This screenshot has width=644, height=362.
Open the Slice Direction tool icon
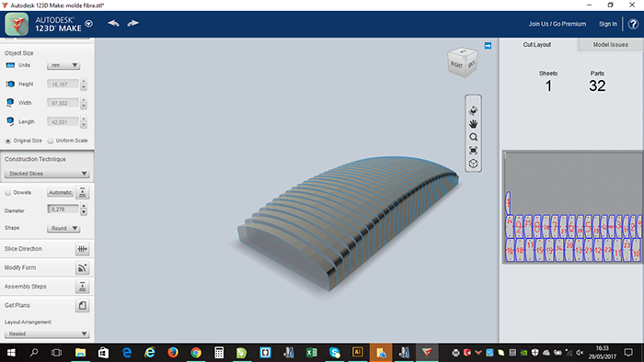[83, 249]
